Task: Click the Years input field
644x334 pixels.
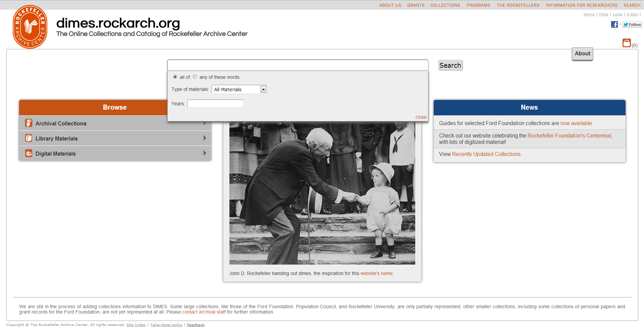Action: [x=215, y=104]
